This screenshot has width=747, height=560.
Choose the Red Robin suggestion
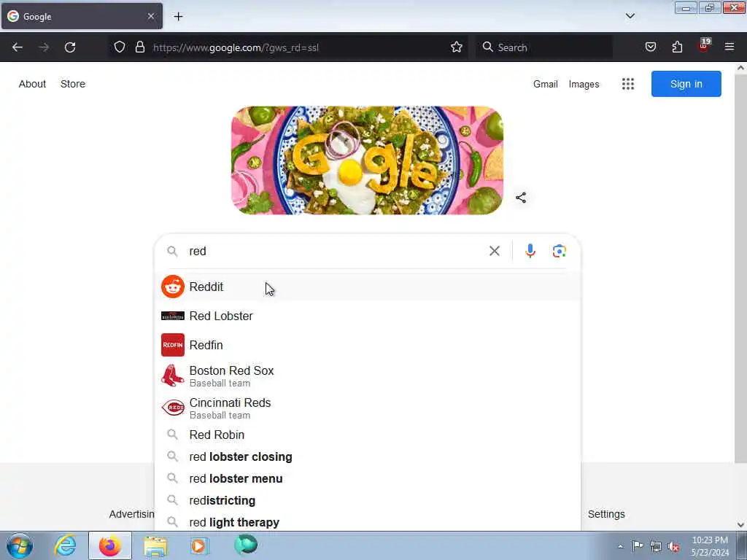pos(368,435)
